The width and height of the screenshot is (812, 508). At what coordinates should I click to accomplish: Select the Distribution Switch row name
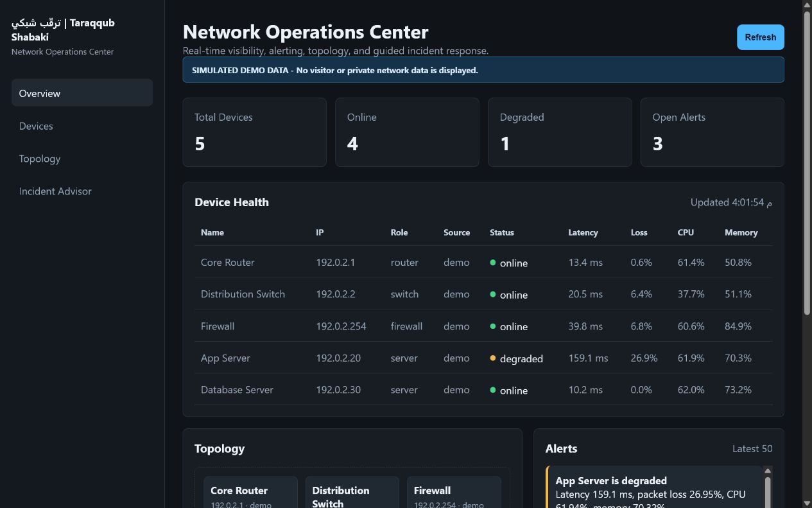(243, 294)
